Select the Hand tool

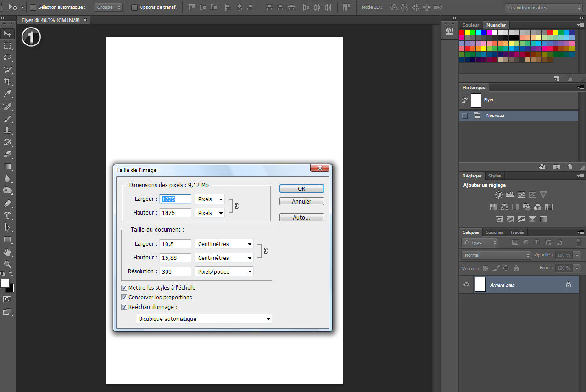click(8, 252)
